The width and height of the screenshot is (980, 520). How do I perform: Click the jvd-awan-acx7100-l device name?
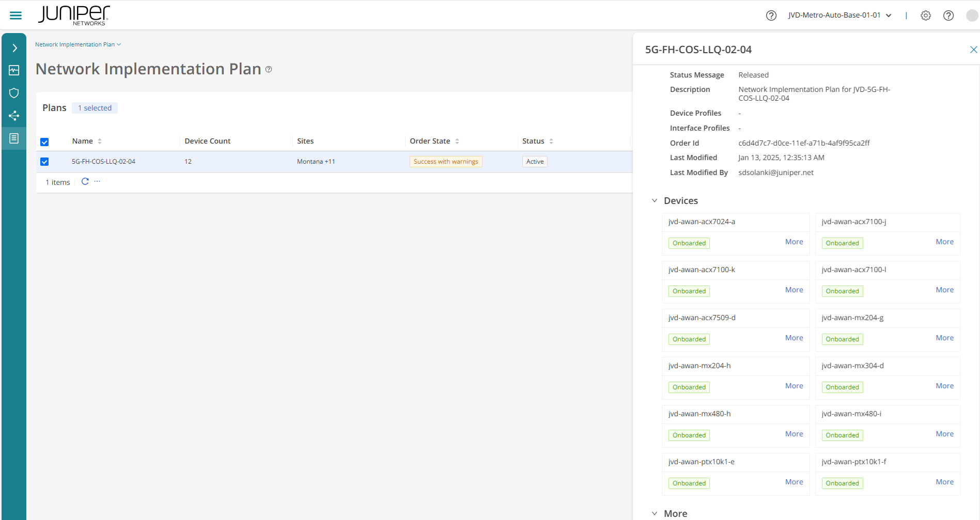pos(854,270)
